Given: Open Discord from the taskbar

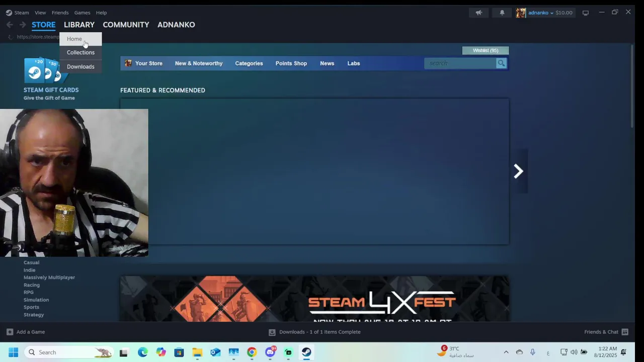Looking at the screenshot, I should pos(270,352).
